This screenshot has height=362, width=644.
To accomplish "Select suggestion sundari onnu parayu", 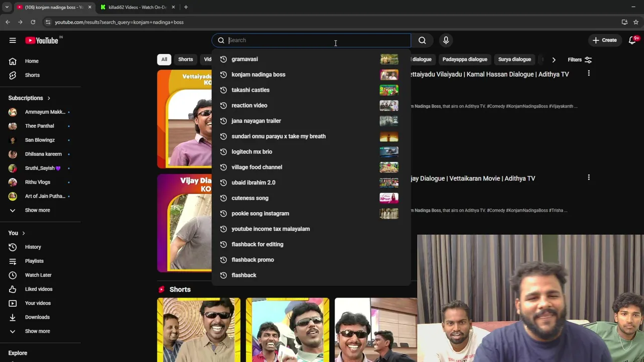I will [311, 136].
